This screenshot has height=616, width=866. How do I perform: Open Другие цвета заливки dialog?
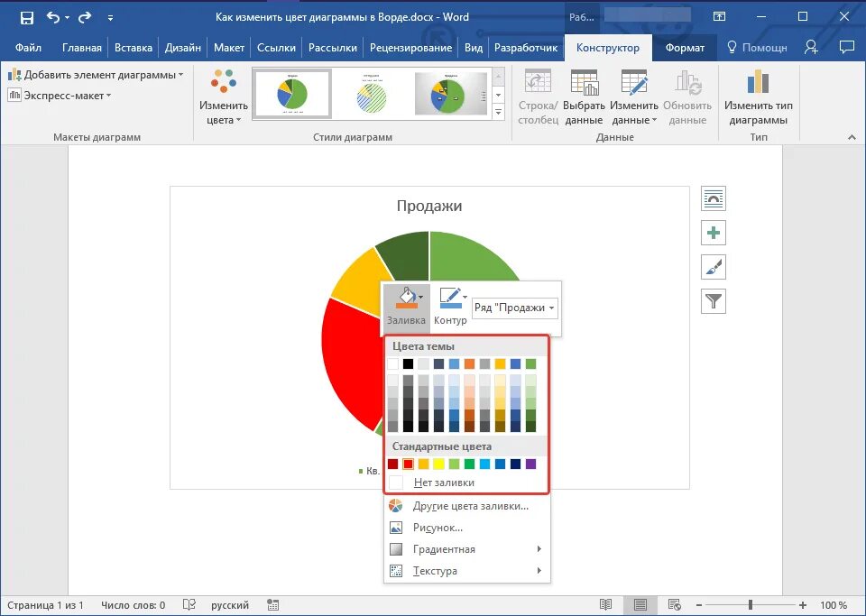point(466,506)
